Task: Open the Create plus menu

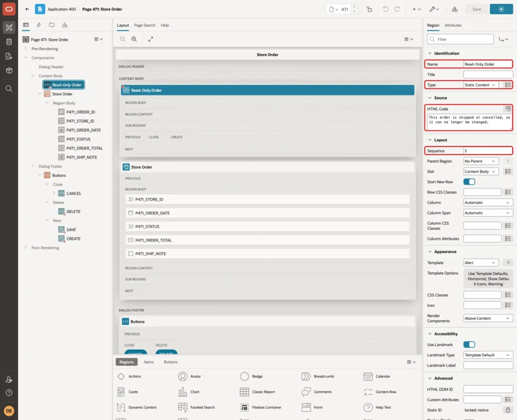Action: (417, 9)
